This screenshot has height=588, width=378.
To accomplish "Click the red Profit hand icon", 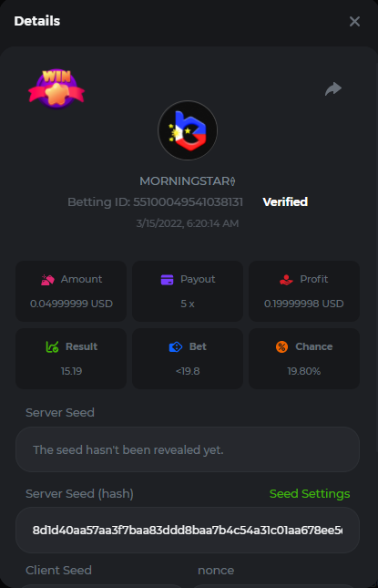I will click(x=286, y=280).
